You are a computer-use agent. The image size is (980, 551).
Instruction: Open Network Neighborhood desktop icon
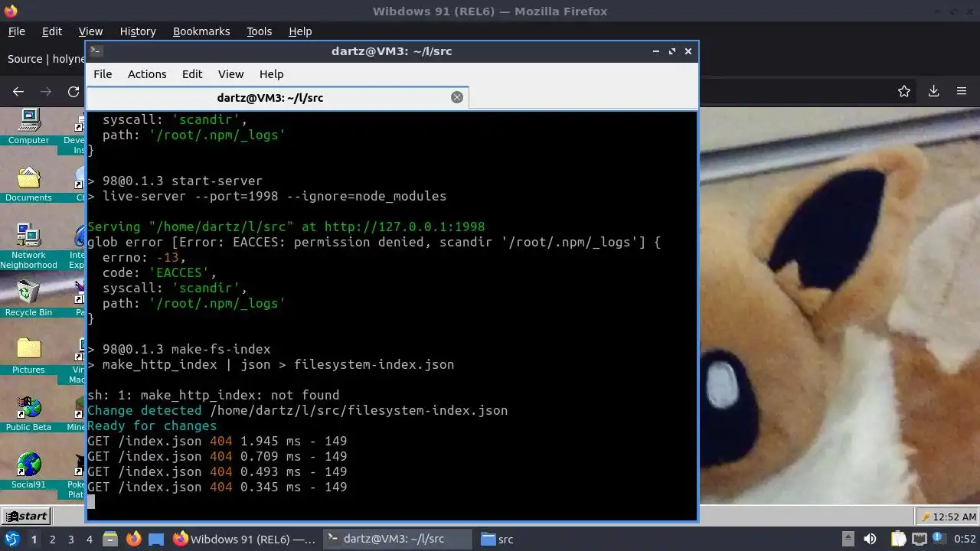pos(28,245)
